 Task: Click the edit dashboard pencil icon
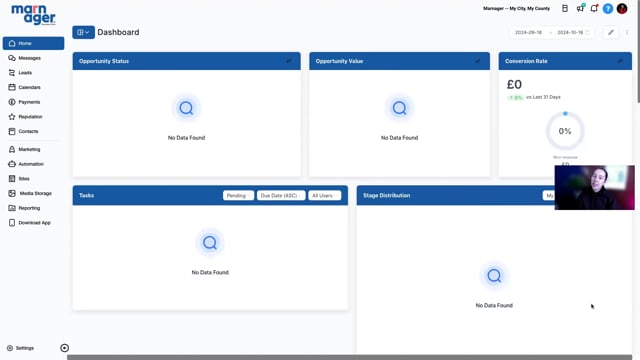611,32
